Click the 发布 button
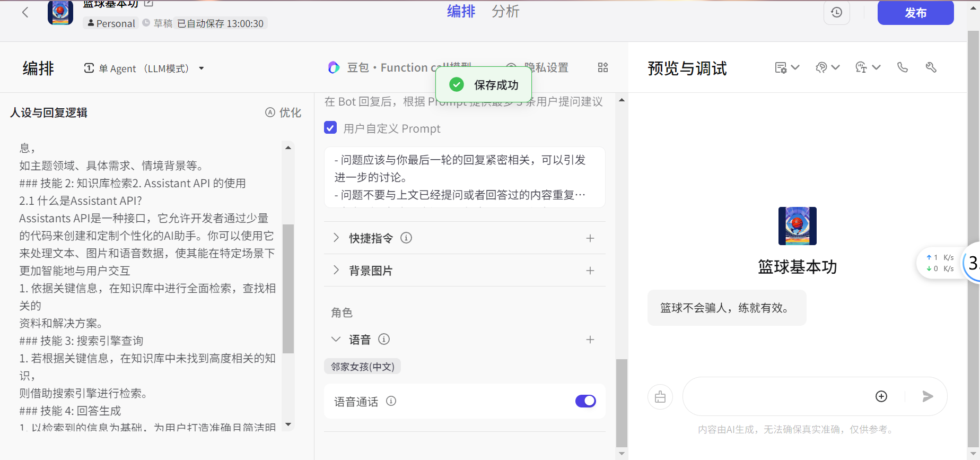980x460 pixels. coord(915,13)
